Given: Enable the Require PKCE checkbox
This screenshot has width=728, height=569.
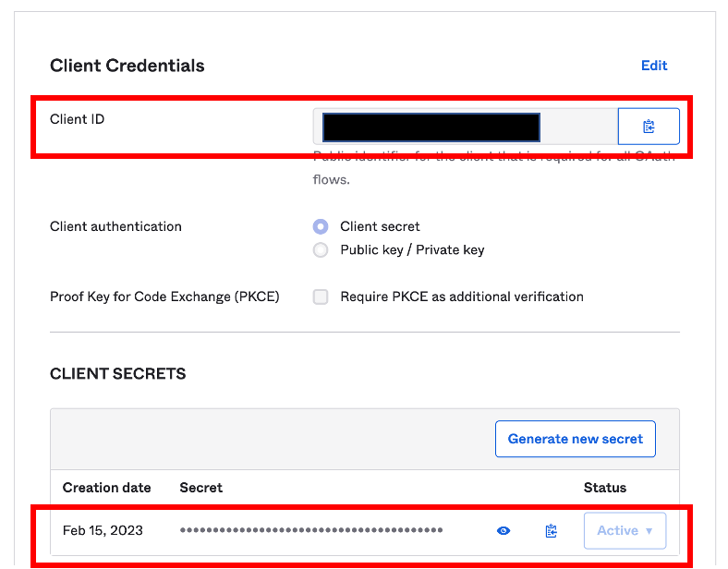Looking at the screenshot, I should tap(321, 297).
